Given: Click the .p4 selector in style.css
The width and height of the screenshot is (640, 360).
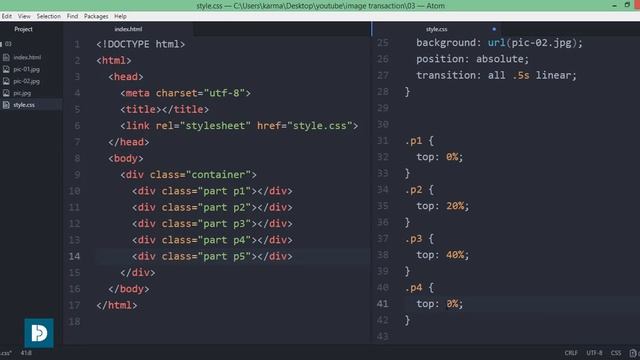Looking at the screenshot, I should click(414, 288).
